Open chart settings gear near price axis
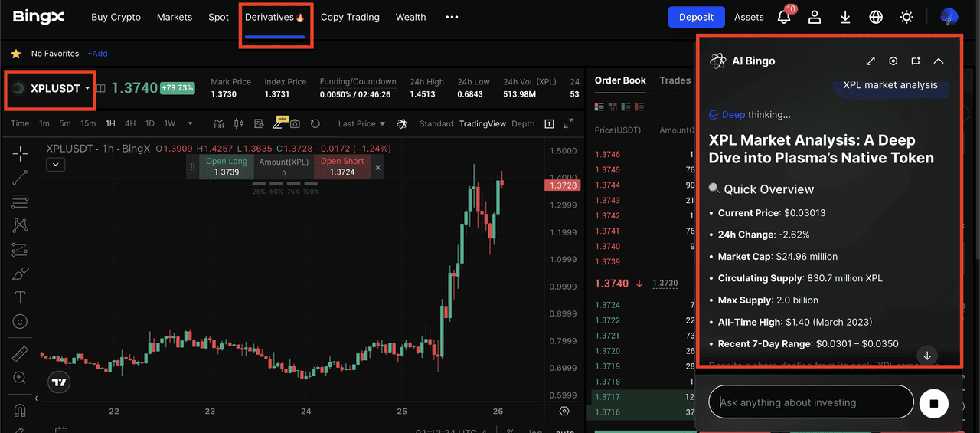 click(x=564, y=411)
